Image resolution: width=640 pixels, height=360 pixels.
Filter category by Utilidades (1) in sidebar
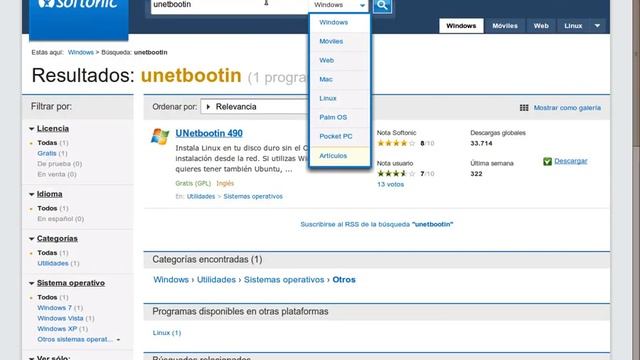[58, 264]
